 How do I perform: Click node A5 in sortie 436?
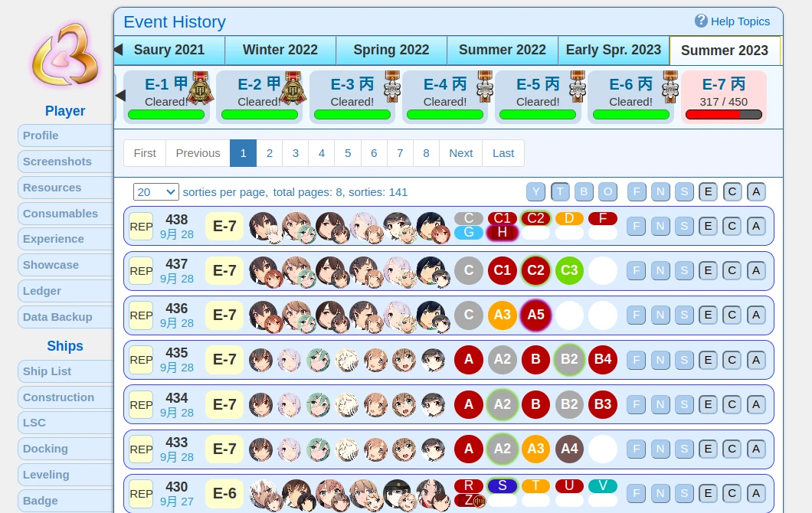coord(535,315)
